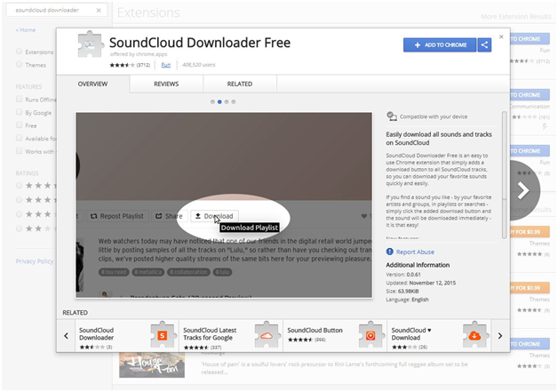Click the metallica tag in preview
558x392 pixels.
click(x=147, y=272)
